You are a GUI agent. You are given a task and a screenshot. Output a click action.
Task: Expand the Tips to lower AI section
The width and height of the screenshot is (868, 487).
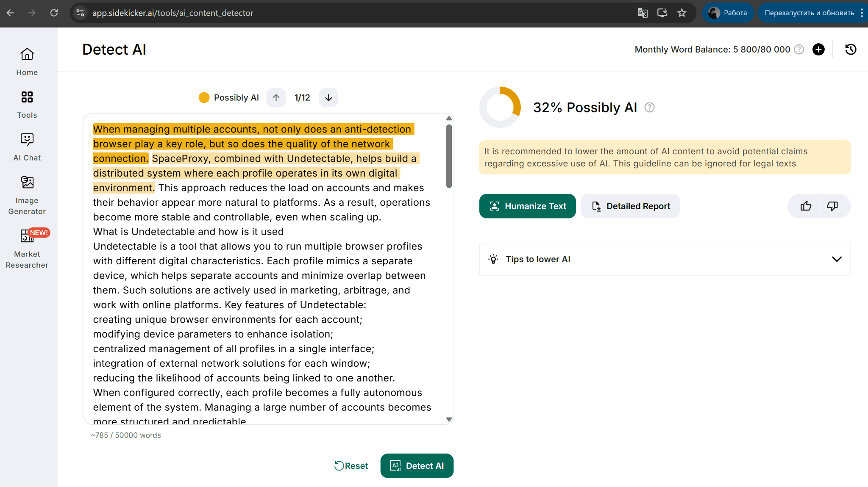[x=836, y=259]
